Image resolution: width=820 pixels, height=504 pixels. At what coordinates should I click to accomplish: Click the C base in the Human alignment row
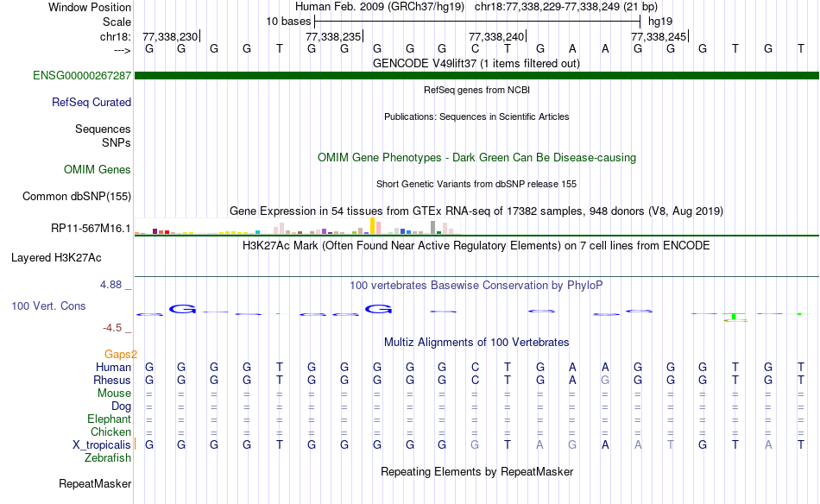[475, 367]
